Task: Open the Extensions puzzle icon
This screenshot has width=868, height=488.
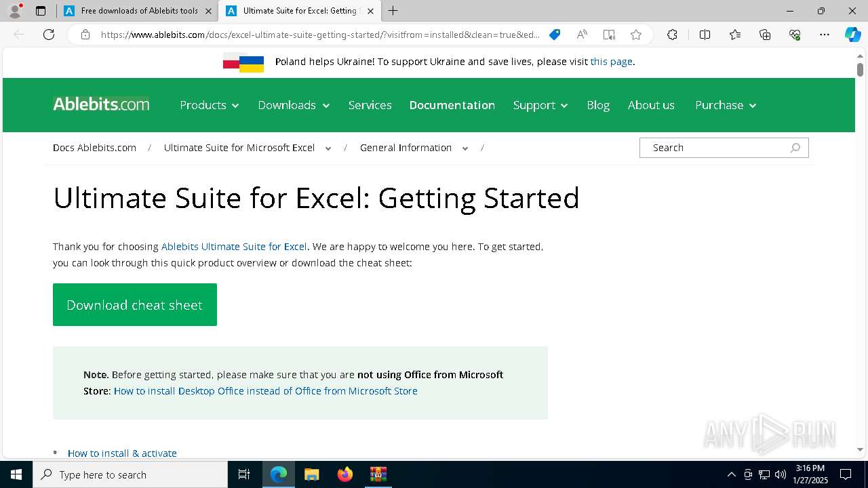Action: pyautogui.click(x=672, y=35)
